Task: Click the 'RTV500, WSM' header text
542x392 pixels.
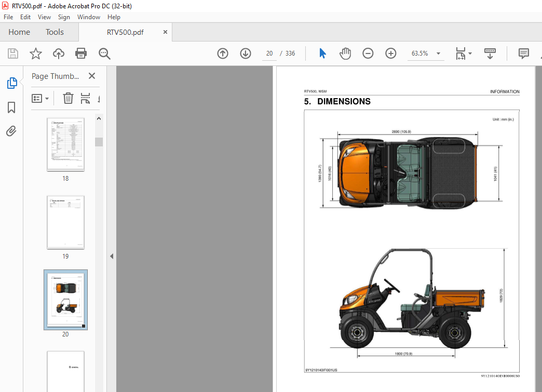Action: 315,91
